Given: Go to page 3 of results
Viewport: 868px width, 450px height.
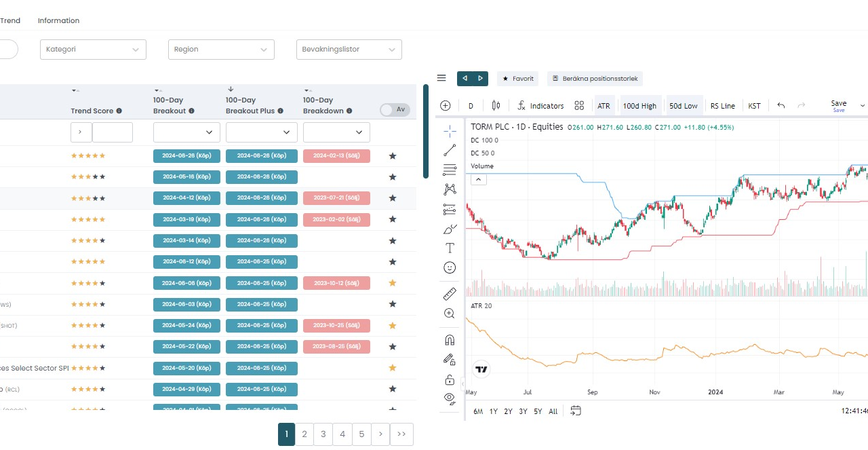Looking at the screenshot, I should point(323,434).
